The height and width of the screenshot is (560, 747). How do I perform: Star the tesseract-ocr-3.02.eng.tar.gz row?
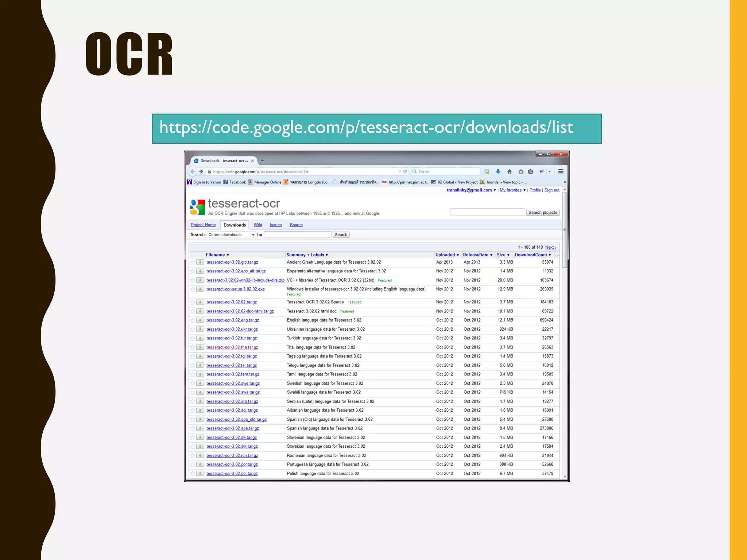[193, 320]
